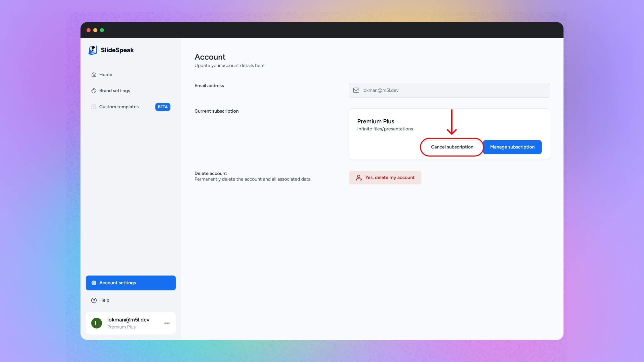644x362 pixels.
Task: Open Custom templates page
Action: 131,107
